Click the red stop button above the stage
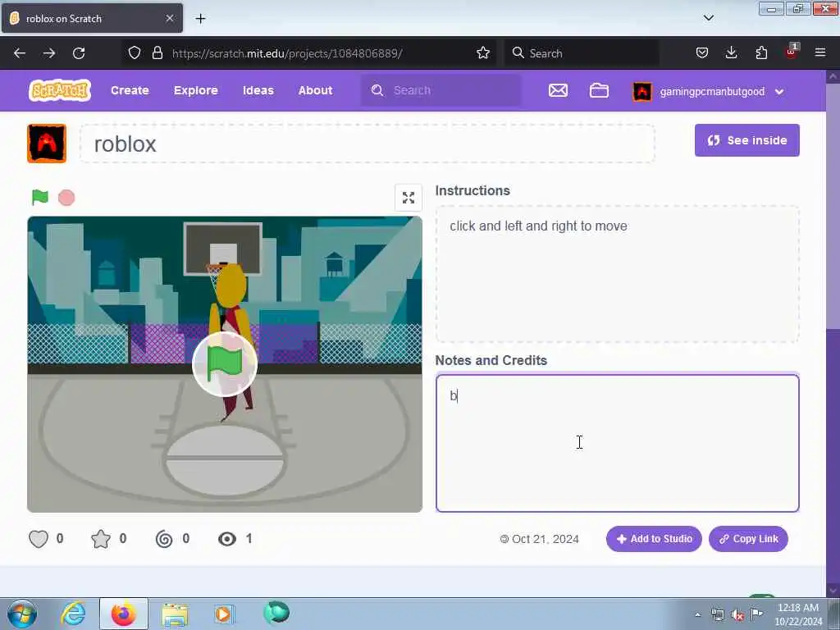Screen dimensions: 840x630 [66, 198]
